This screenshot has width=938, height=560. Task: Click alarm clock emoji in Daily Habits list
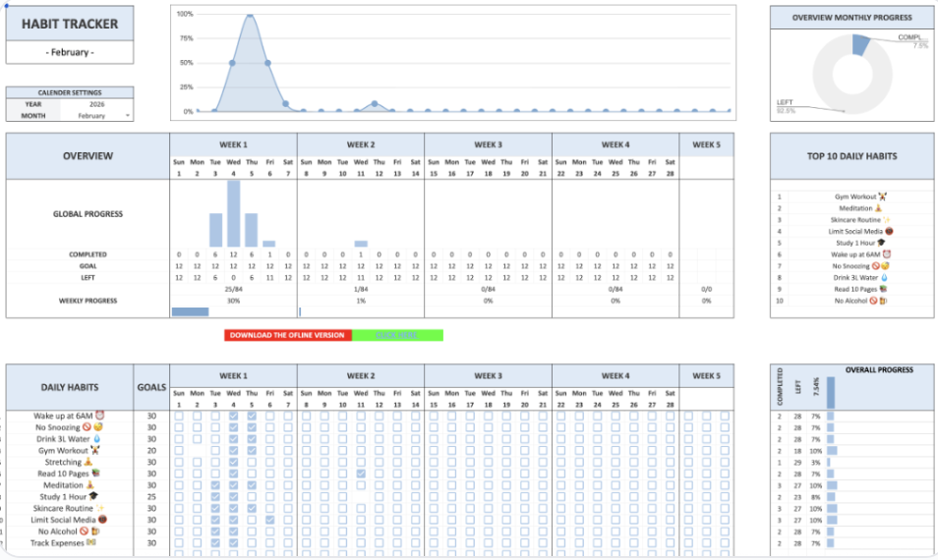coord(100,416)
